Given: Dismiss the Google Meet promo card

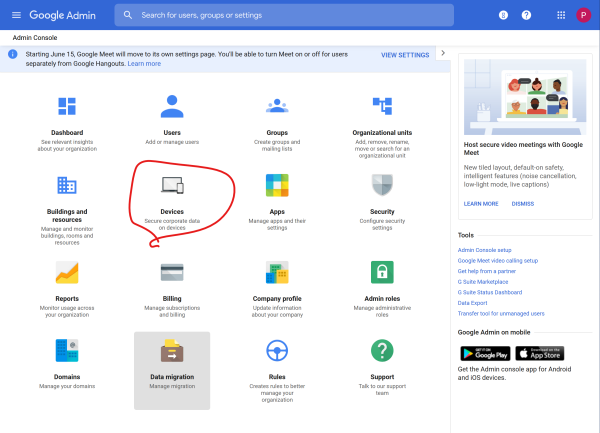Looking at the screenshot, I should pyautogui.click(x=522, y=203).
